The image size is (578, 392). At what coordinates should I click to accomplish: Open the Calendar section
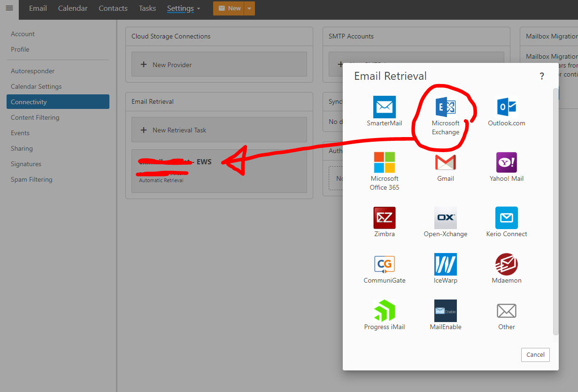pos(73,8)
